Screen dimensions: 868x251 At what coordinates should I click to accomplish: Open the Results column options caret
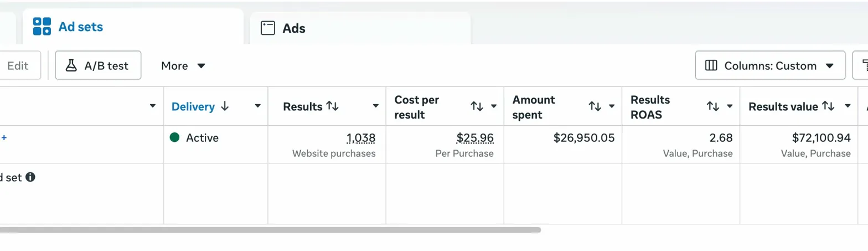(x=375, y=106)
